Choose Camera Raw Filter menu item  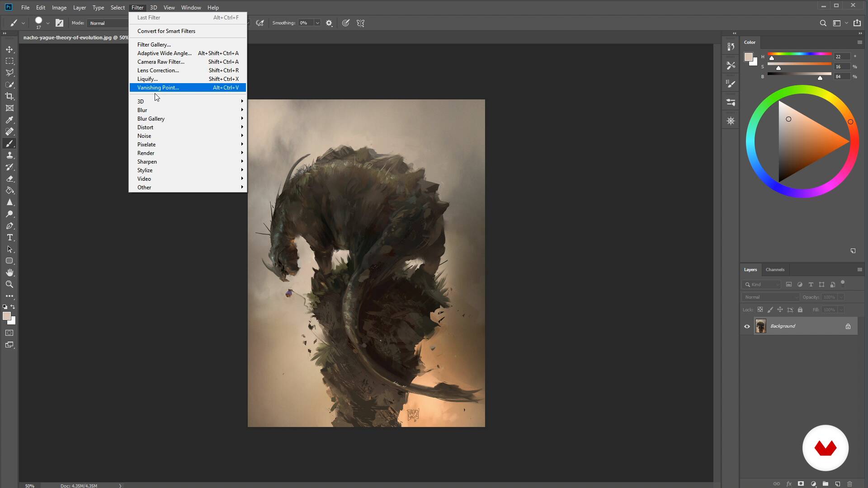(x=188, y=62)
